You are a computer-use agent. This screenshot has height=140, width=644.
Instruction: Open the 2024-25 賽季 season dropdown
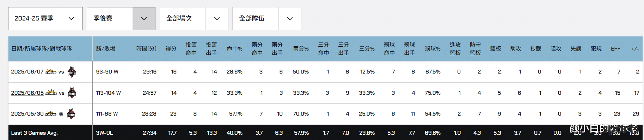tap(45, 18)
